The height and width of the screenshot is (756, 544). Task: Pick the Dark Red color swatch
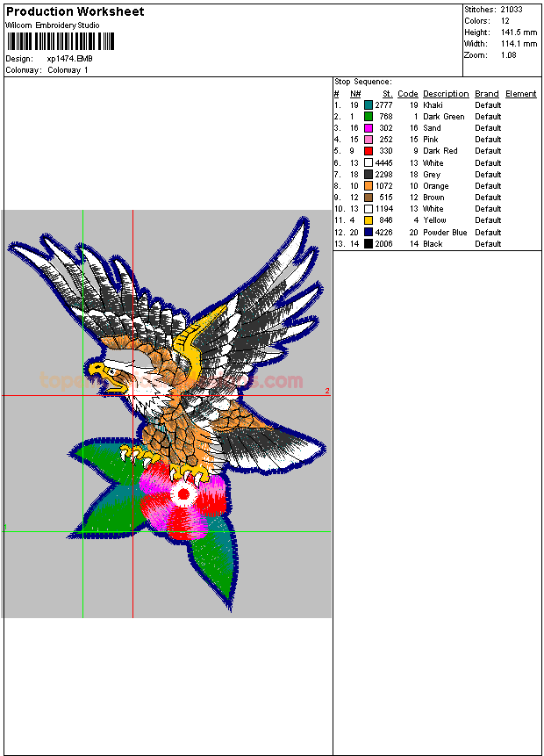pos(369,151)
